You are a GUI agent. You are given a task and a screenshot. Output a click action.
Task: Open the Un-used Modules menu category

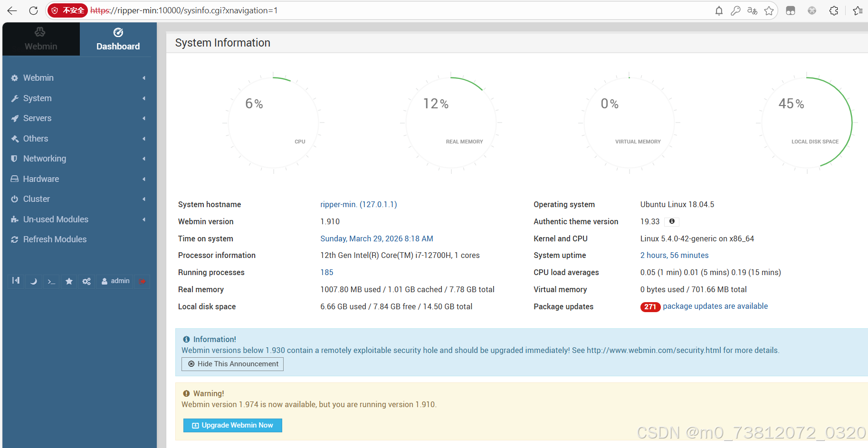point(78,219)
